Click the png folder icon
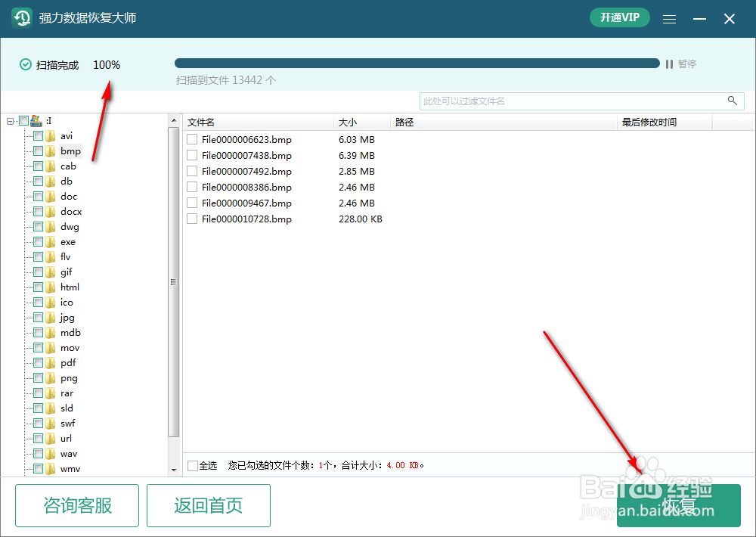This screenshot has height=537, width=756. 51,378
